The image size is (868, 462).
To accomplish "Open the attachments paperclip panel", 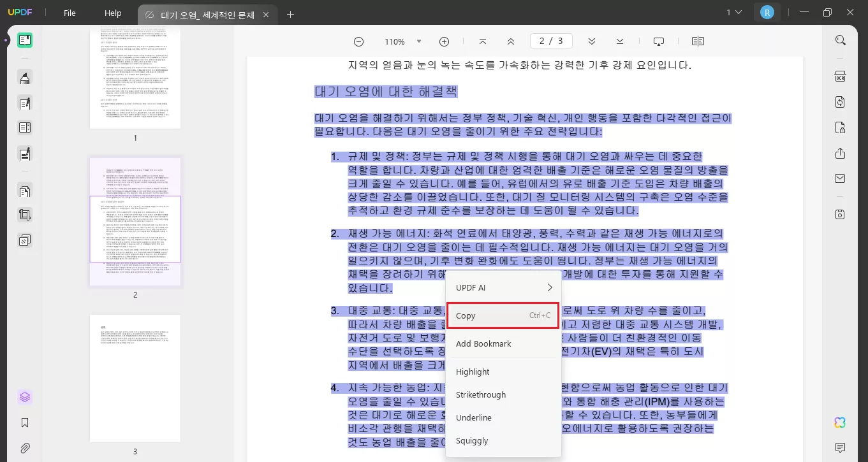I will tap(25, 448).
